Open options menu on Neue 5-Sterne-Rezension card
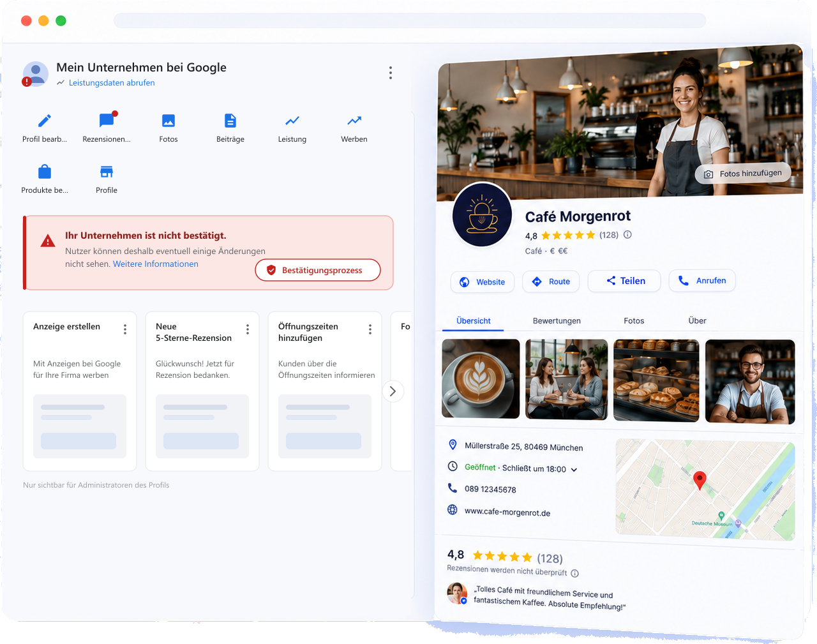This screenshot has height=644, width=817. pyautogui.click(x=248, y=329)
